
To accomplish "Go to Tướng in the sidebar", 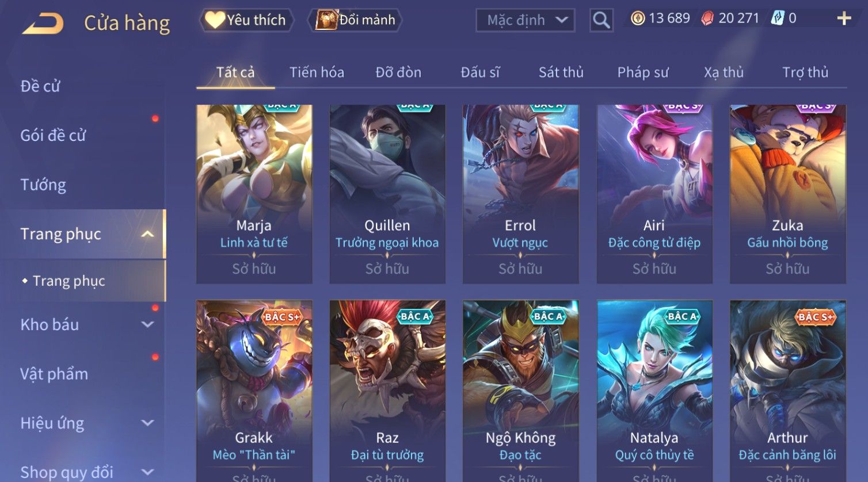I will (43, 185).
